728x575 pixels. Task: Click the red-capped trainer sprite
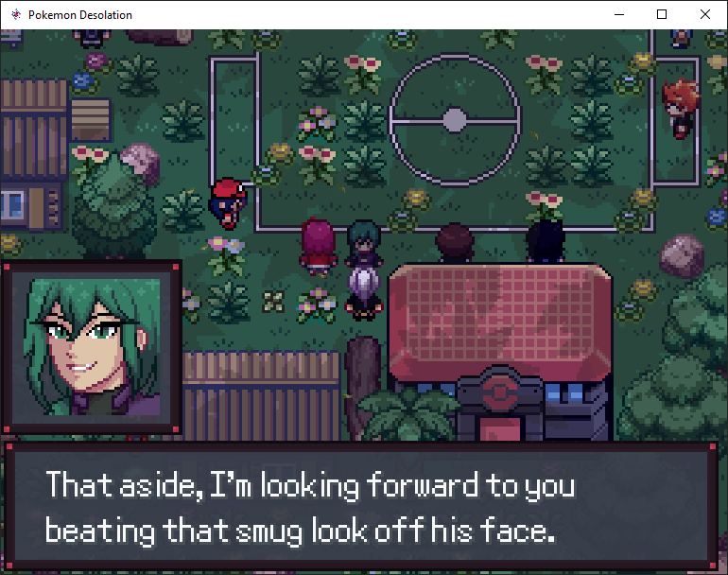tap(228, 203)
